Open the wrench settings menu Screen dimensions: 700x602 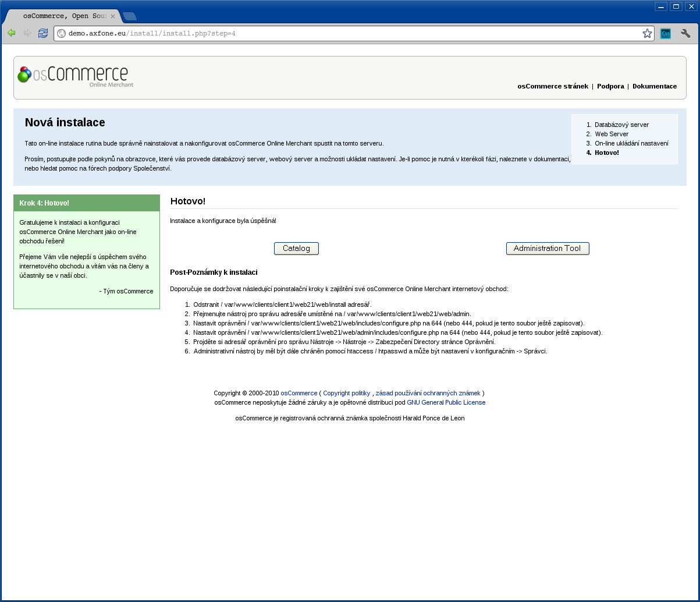(685, 34)
